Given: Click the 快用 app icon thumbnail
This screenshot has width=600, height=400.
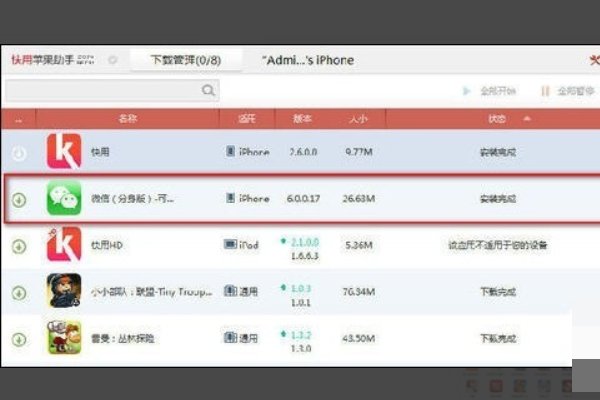Looking at the screenshot, I should point(64,151).
